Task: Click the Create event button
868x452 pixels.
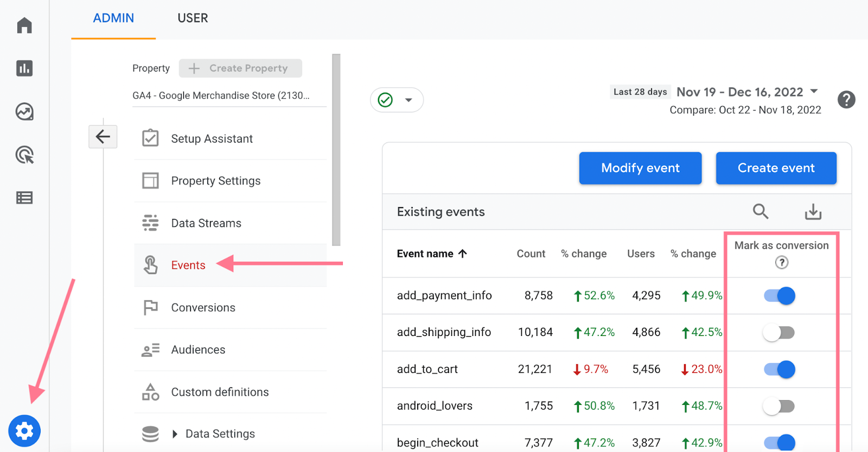Action: tap(776, 168)
